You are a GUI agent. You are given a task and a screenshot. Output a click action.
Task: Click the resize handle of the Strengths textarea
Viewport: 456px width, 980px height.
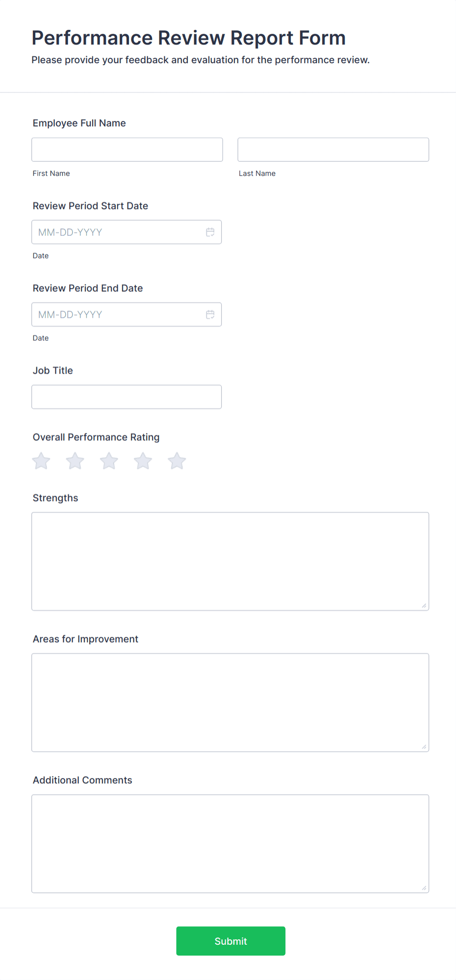tap(424, 606)
